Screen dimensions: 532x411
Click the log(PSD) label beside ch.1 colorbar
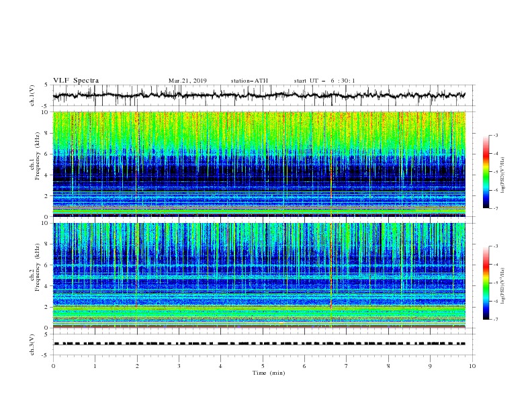(x=503, y=175)
